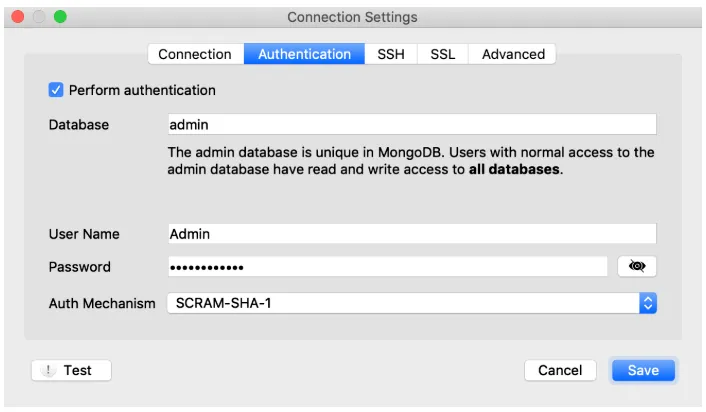Image resolution: width=706 pixels, height=412 pixels.
Task: Click the 'Perform authentication' label text
Action: click(x=142, y=90)
